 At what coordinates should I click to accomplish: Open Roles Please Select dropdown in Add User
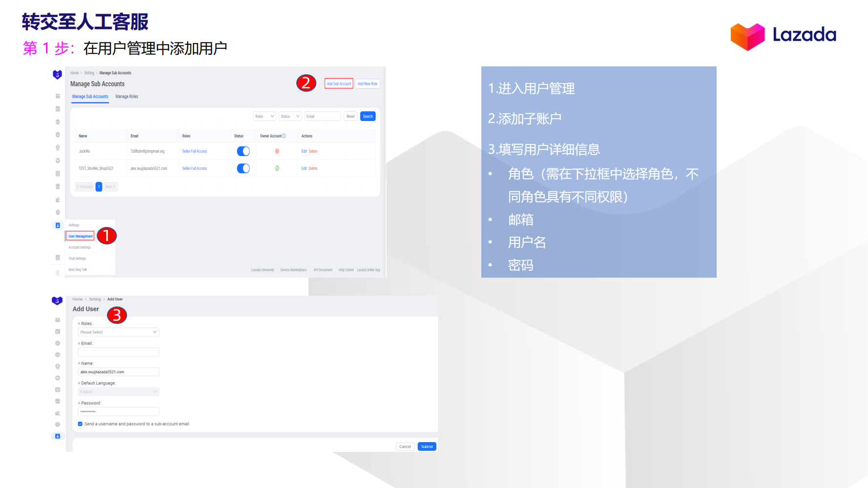[119, 332]
